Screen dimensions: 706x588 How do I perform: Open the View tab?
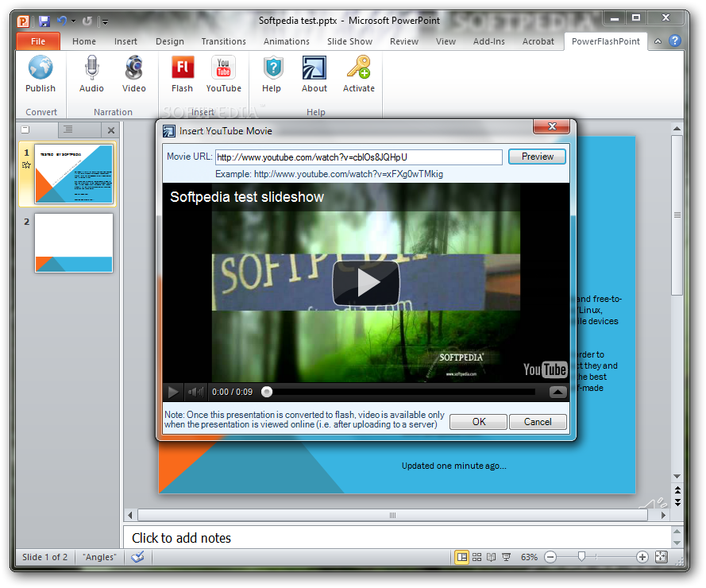click(x=446, y=41)
